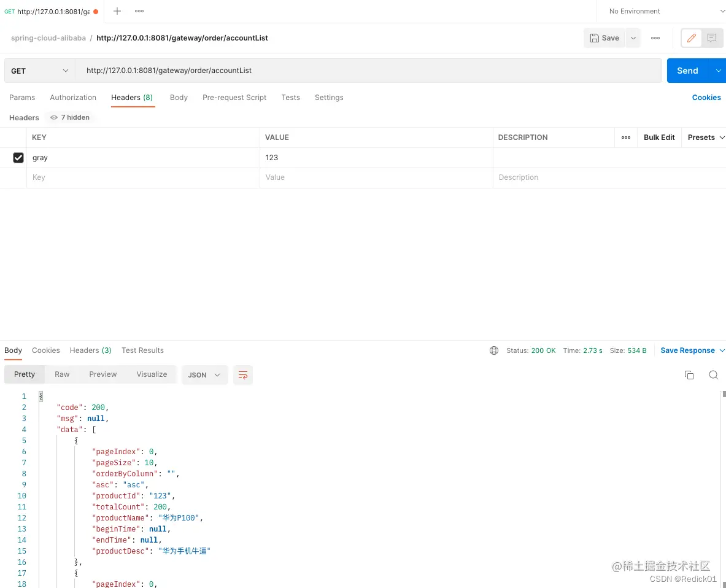Click the "code": 200 line
726x588 pixels.
click(x=82, y=408)
